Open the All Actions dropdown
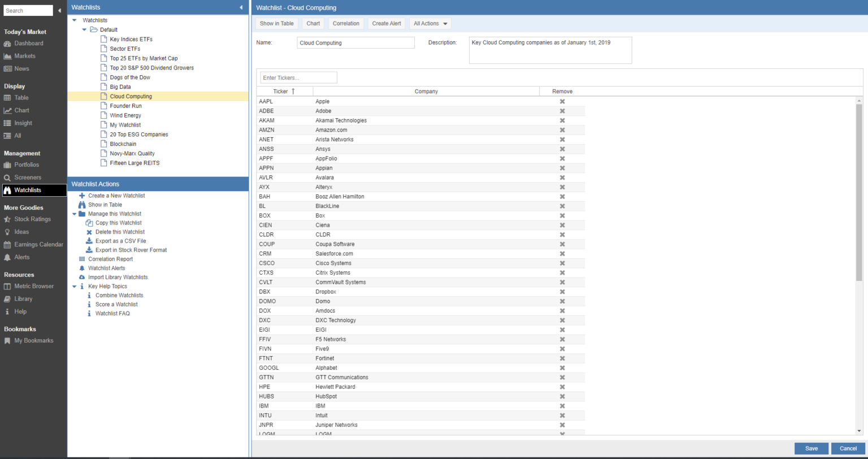Image resolution: width=868 pixels, height=459 pixels. click(x=430, y=24)
